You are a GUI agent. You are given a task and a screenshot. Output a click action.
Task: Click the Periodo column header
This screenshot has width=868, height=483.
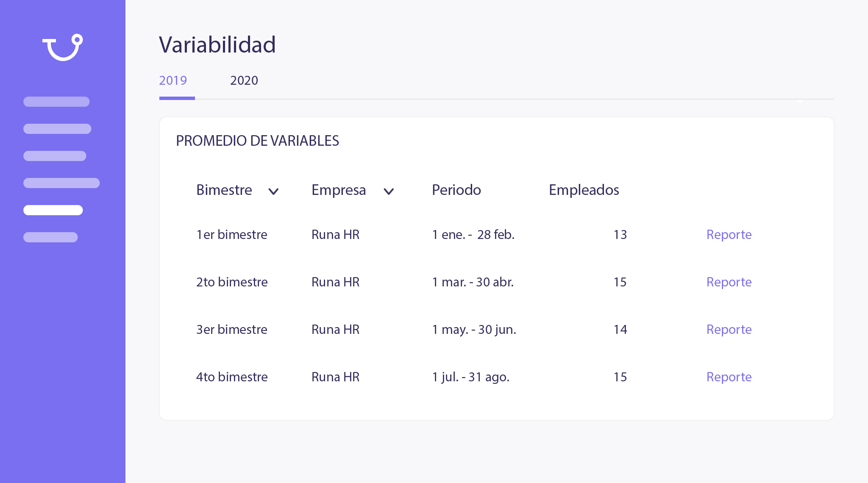456,190
